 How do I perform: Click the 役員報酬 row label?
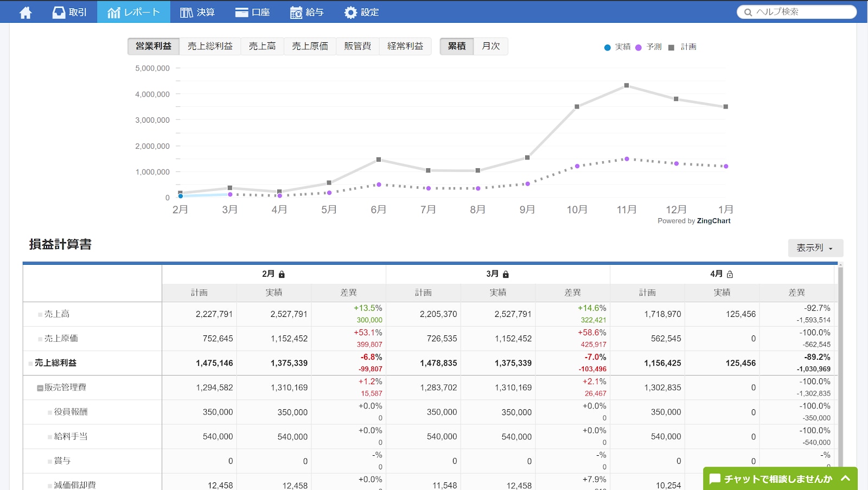point(71,412)
